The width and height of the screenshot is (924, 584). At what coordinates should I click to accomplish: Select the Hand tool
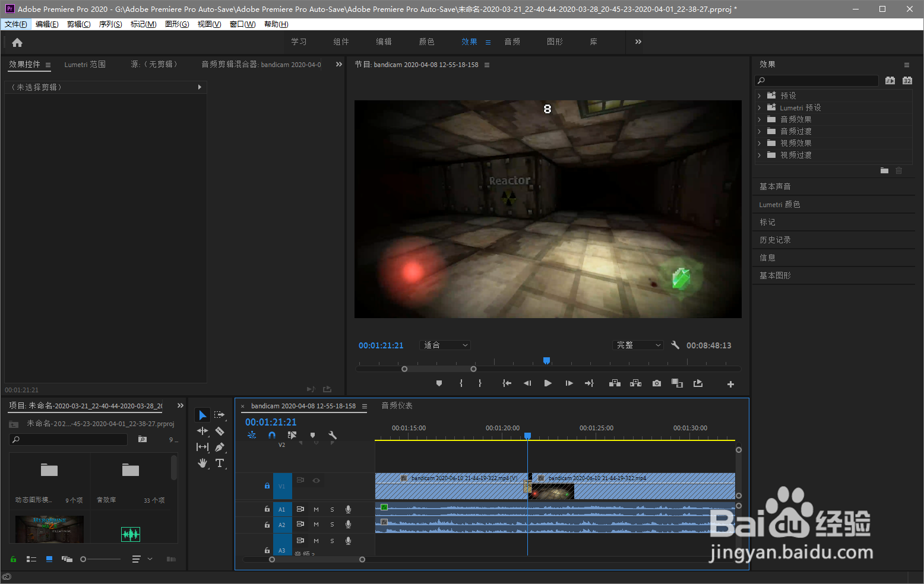pyautogui.click(x=202, y=463)
